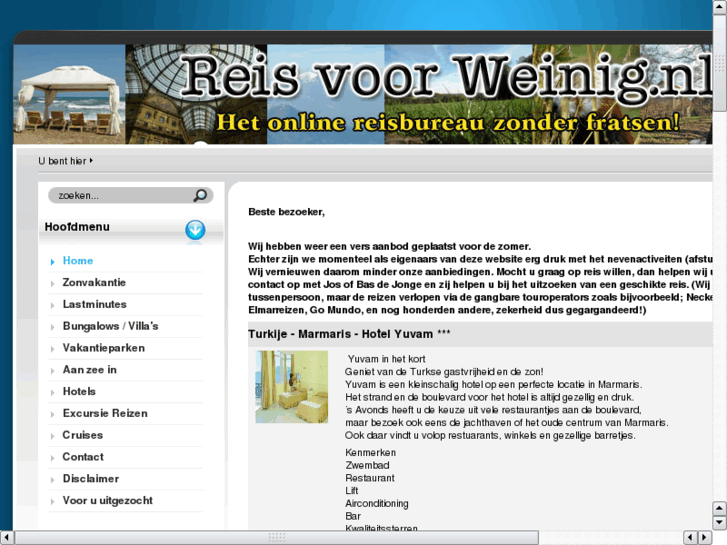Click the Beste bezoeker greeting text
The width and height of the screenshot is (727, 545).
287,212
